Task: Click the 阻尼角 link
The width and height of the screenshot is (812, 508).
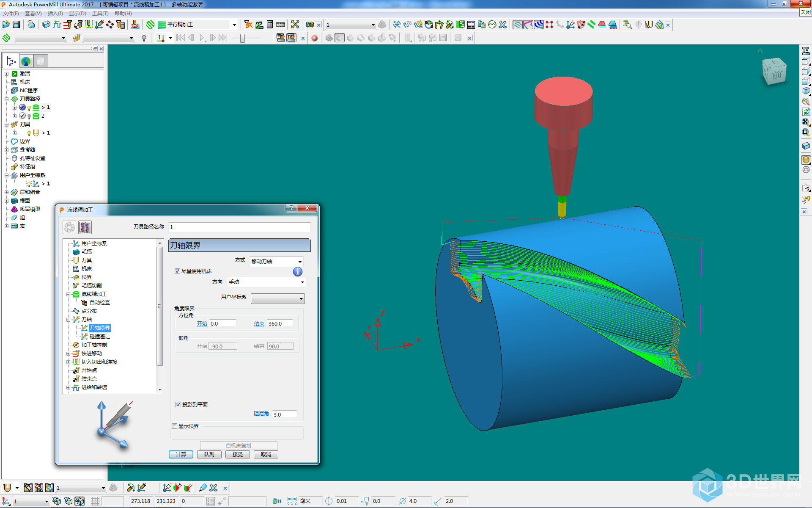Action: [261, 414]
